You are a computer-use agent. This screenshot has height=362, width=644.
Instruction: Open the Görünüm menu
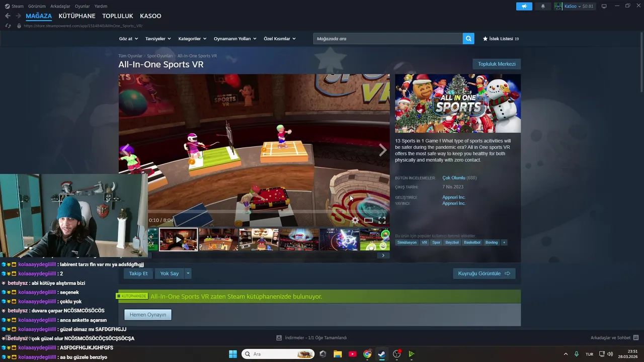click(37, 6)
